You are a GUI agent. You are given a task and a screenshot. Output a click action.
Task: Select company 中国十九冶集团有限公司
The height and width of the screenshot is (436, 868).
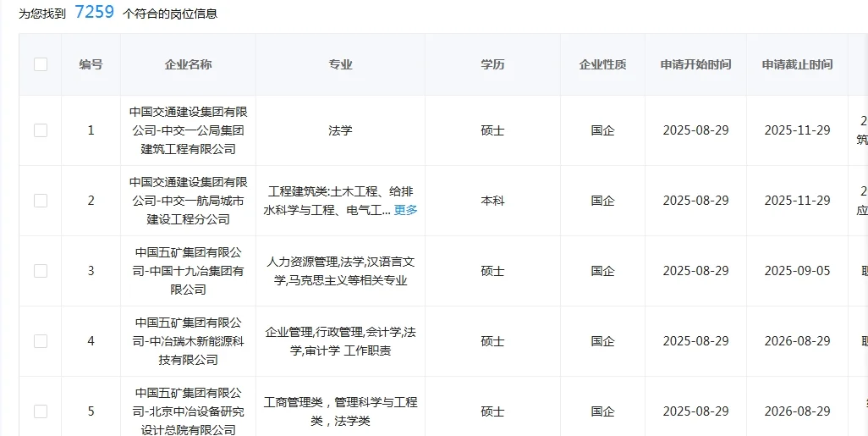[188, 271]
